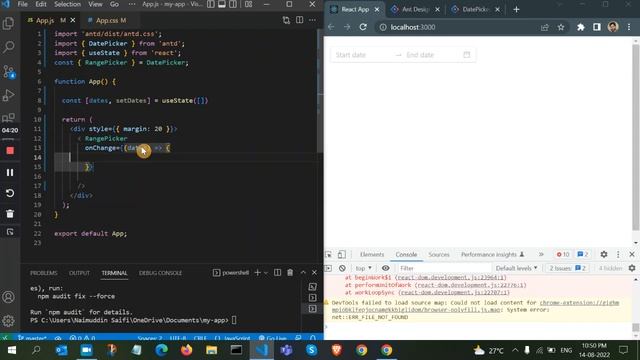The height and width of the screenshot is (360, 640).
Task: Stop the screen recording with the red square
Action: pos(10,151)
